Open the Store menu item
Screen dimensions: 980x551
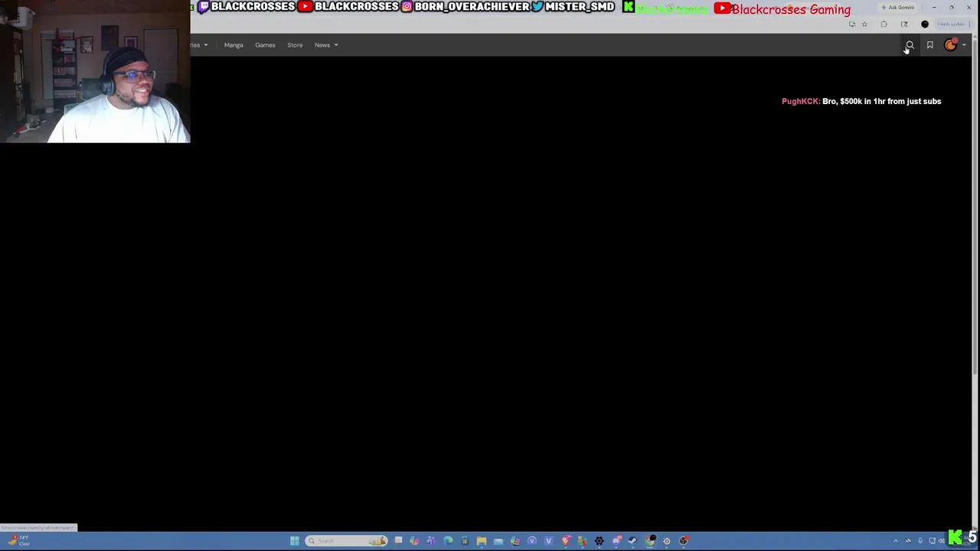click(295, 45)
